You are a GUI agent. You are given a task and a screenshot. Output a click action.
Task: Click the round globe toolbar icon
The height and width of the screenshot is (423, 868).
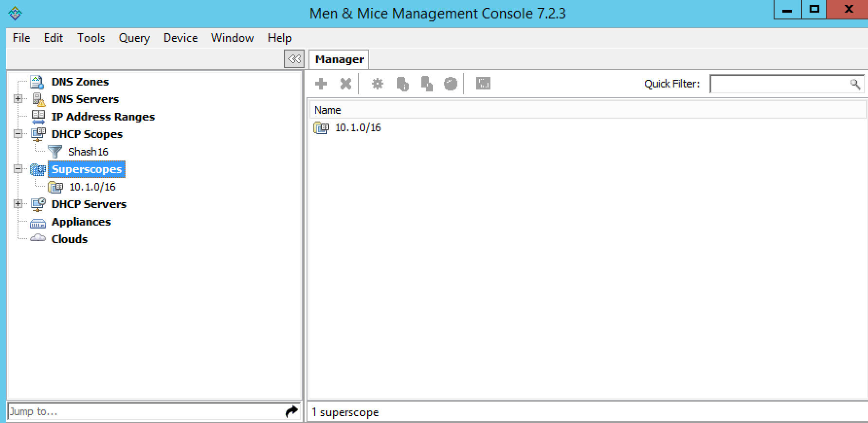[451, 84]
